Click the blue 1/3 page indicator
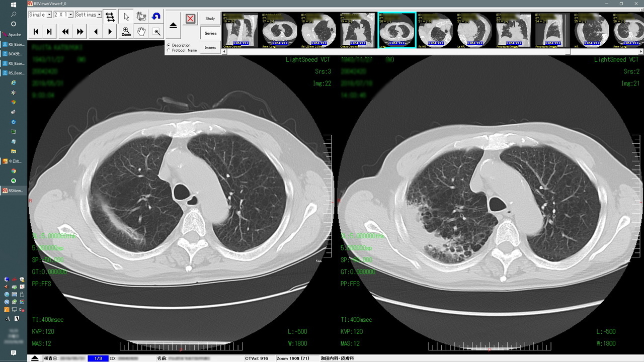The image size is (644, 362). click(98, 358)
